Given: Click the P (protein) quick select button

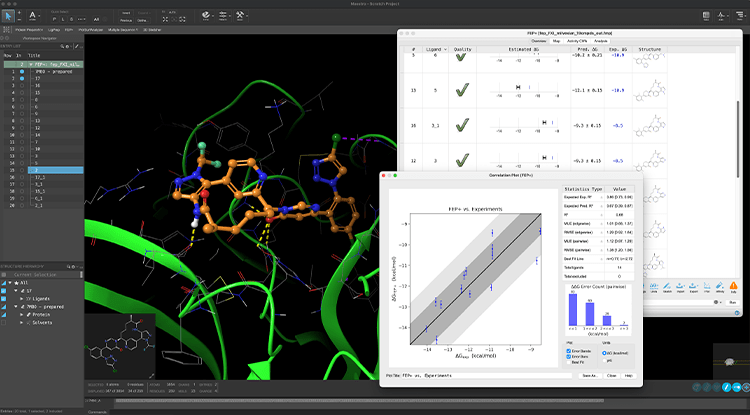Looking at the screenshot, I should 54,20.
